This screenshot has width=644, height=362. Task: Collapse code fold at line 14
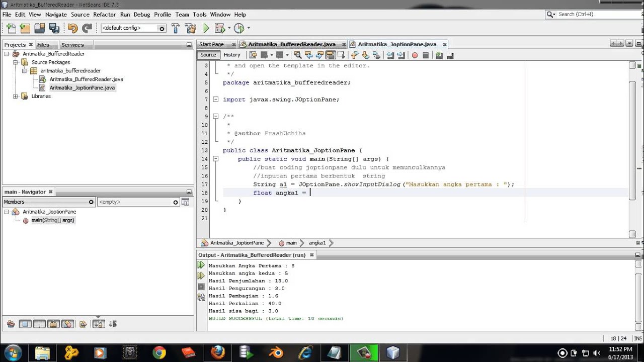point(215,159)
